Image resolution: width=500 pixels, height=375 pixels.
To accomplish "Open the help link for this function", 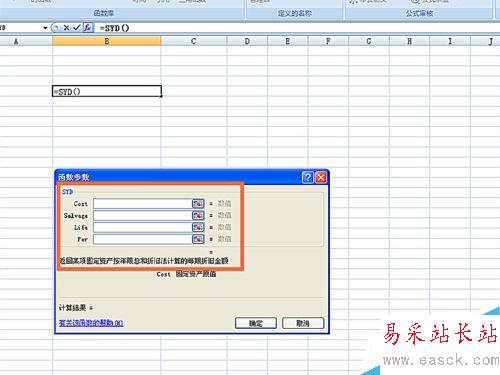I will 91,323.
